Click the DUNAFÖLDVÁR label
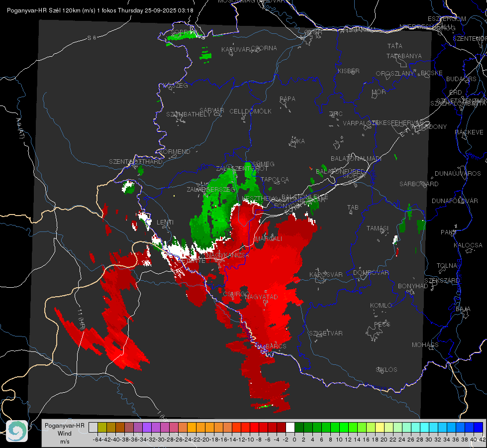Screen dimensions: 487x448 (x=455, y=201)
